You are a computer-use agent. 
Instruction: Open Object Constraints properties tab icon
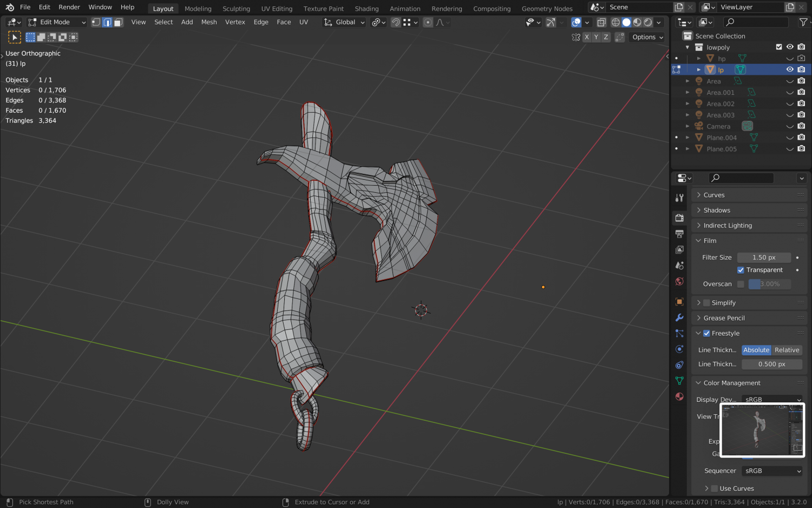(x=679, y=365)
